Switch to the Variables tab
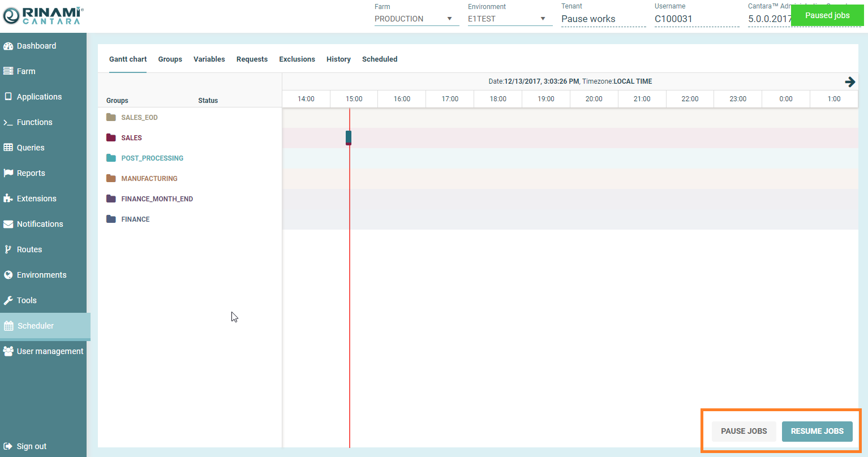Screen dimensions: 868x457 (x=209, y=59)
